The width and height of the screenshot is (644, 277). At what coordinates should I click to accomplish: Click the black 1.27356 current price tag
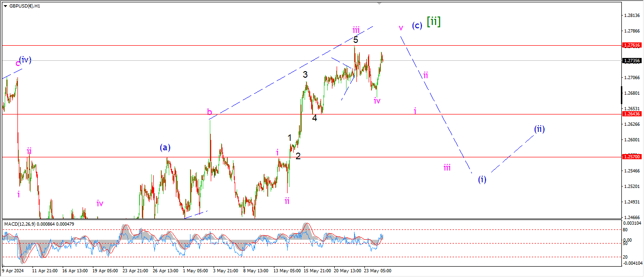(632, 61)
